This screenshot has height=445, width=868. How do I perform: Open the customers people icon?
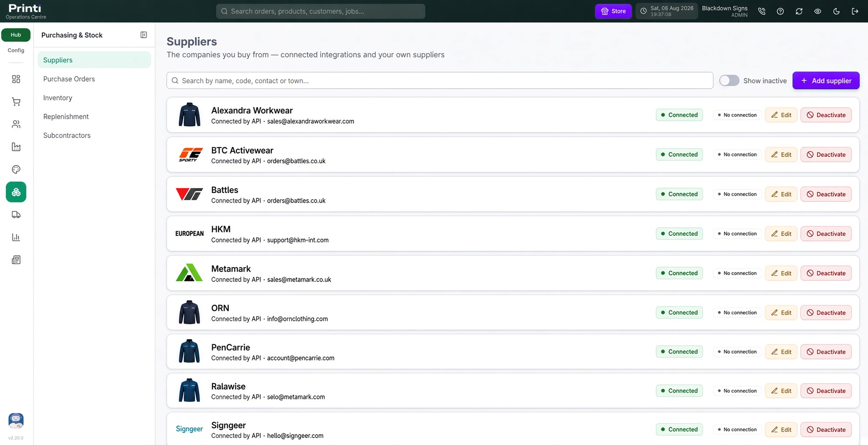click(16, 124)
